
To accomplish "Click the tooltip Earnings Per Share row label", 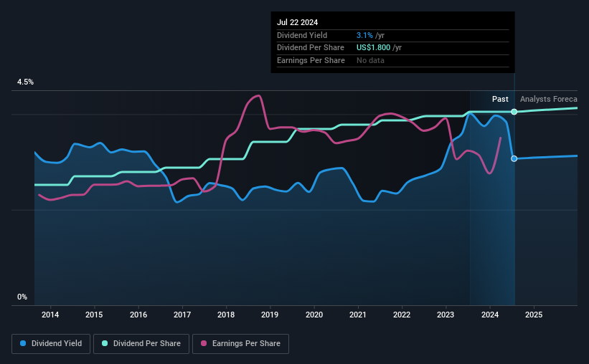I will click(311, 60).
